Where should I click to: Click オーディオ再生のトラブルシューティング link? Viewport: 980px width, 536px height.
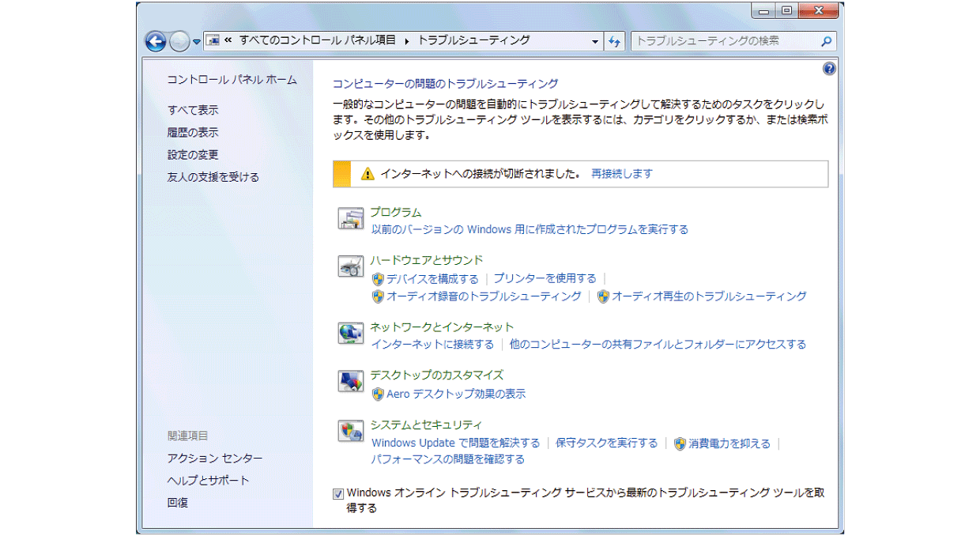(x=709, y=296)
